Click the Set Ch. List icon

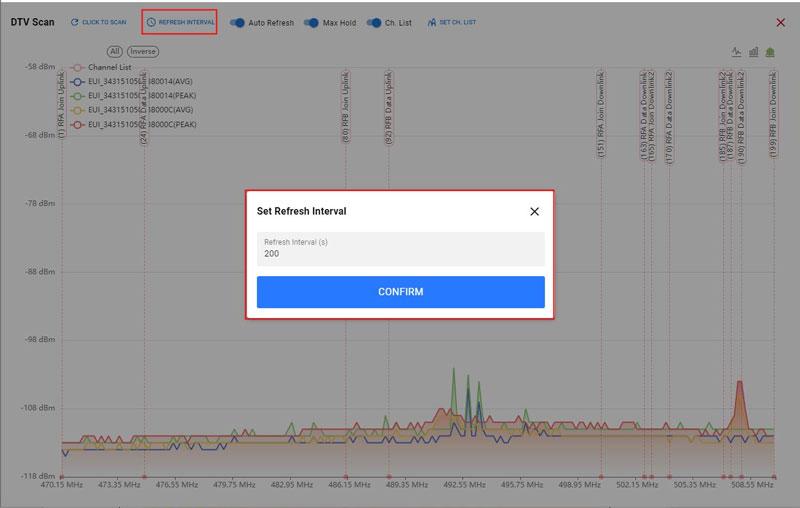click(x=432, y=22)
